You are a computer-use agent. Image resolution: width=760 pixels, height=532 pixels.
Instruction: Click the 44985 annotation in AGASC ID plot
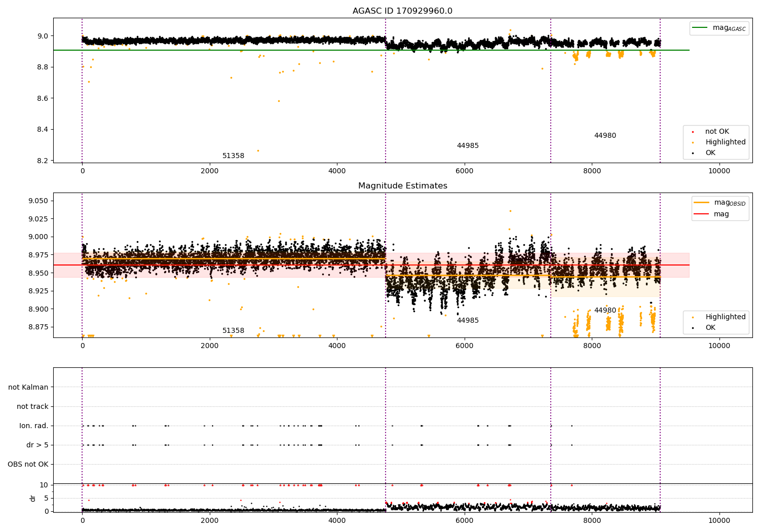468,146
